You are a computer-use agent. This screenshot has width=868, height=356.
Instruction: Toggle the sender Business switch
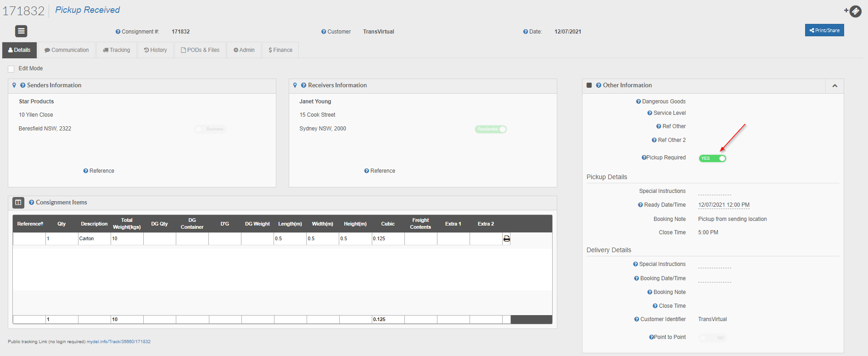[210, 129]
